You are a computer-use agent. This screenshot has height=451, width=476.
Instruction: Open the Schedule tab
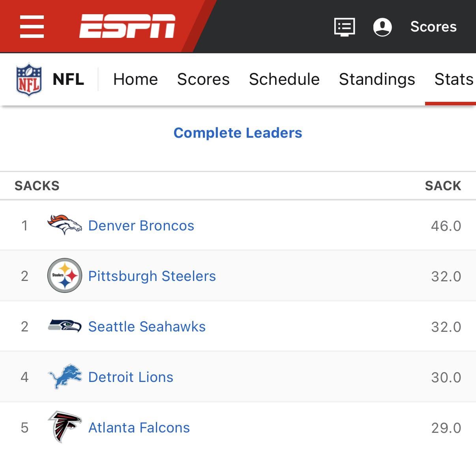tap(284, 79)
